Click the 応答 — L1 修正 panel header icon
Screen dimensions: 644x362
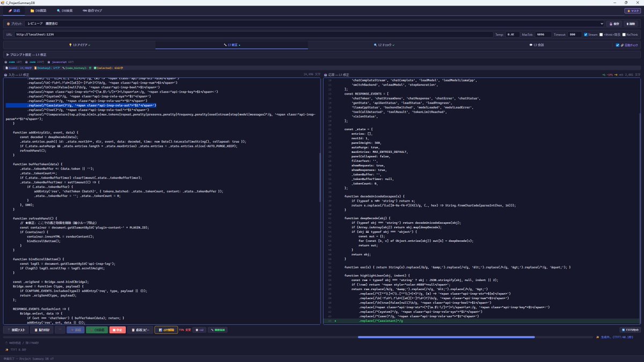326,75
